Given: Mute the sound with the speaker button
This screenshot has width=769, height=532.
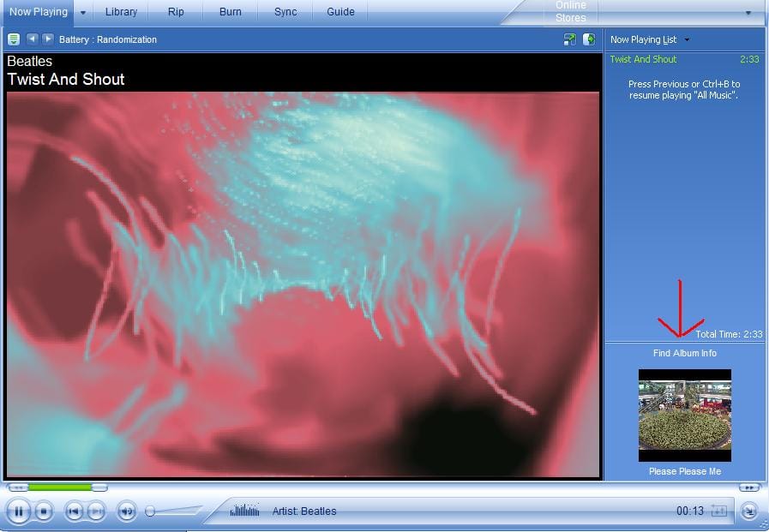Looking at the screenshot, I should click(127, 512).
